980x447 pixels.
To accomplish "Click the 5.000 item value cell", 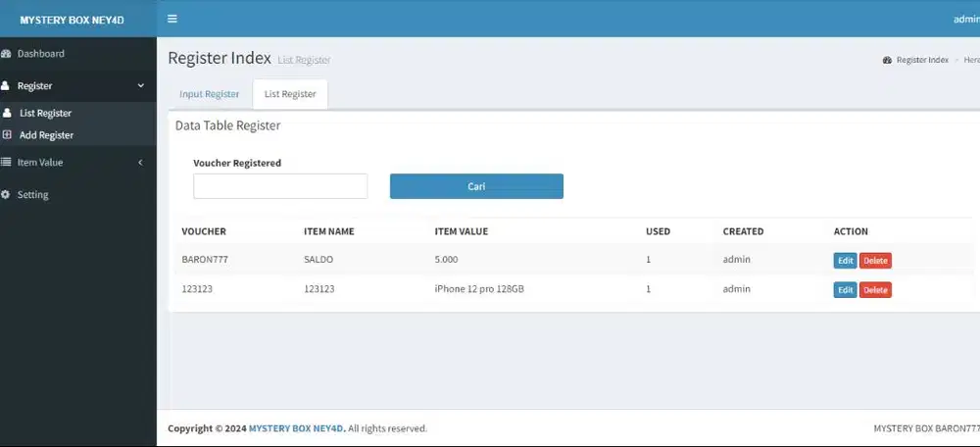I will 446,259.
